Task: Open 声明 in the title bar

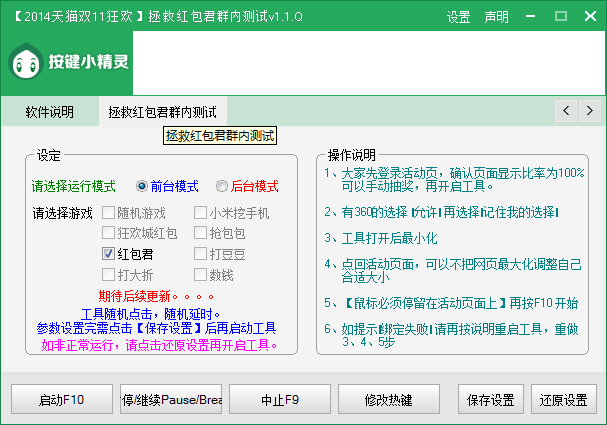Action: (x=496, y=17)
